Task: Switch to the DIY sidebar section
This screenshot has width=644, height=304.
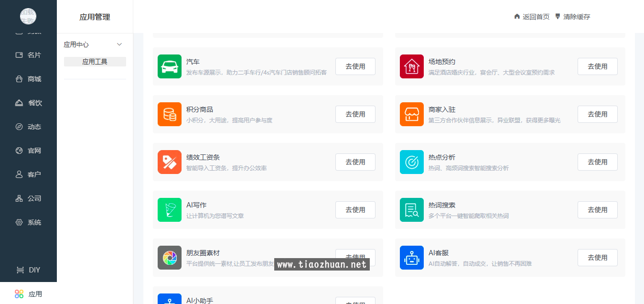Action: tap(29, 270)
